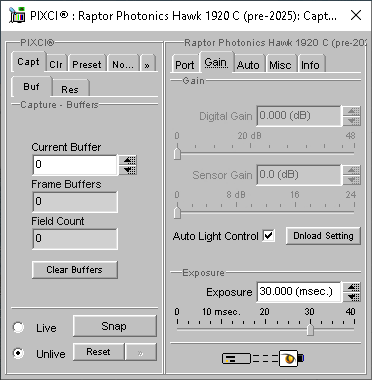Select the Res sub-tab
This screenshot has height=380, width=372.
pos(70,89)
